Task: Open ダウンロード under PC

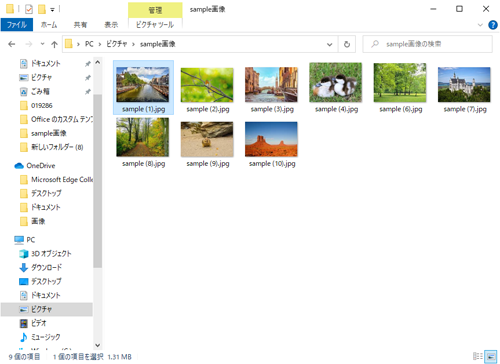Action: point(46,268)
